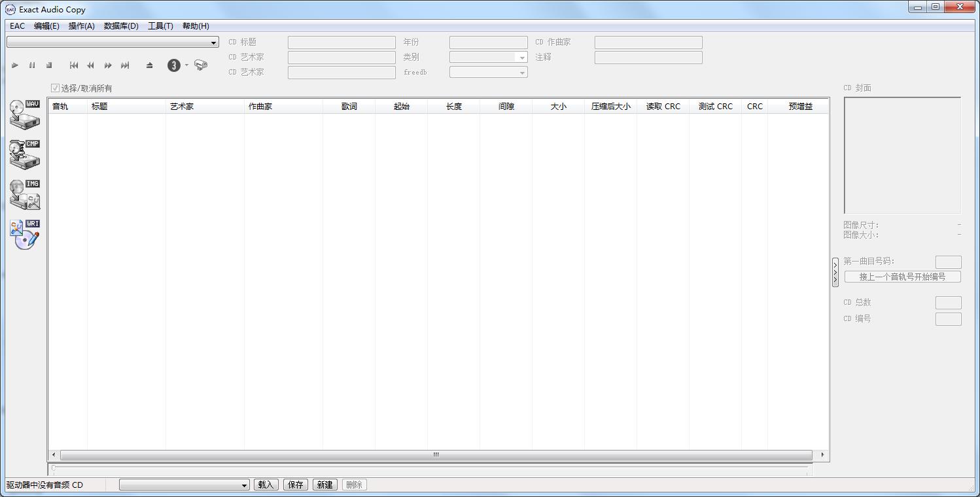Screen dimensions: 980x497
Task: Click the WAV uncompressed copy icon
Action: (25, 114)
